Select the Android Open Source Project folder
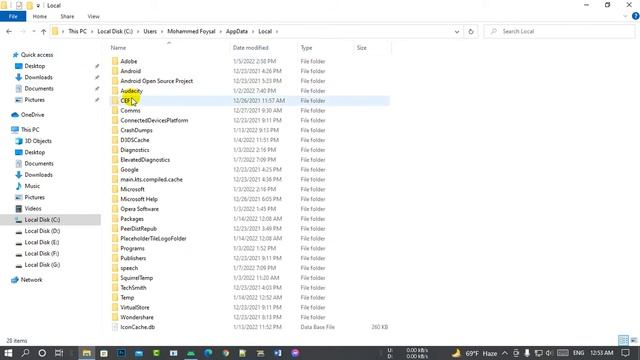The width and height of the screenshot is (640, 360). (156, 81)
